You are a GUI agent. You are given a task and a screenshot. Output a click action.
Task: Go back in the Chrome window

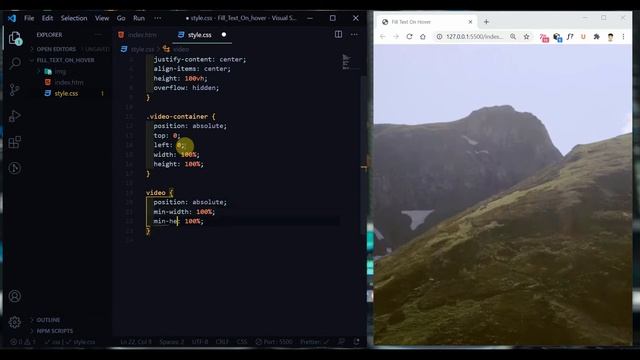point(382,37)
